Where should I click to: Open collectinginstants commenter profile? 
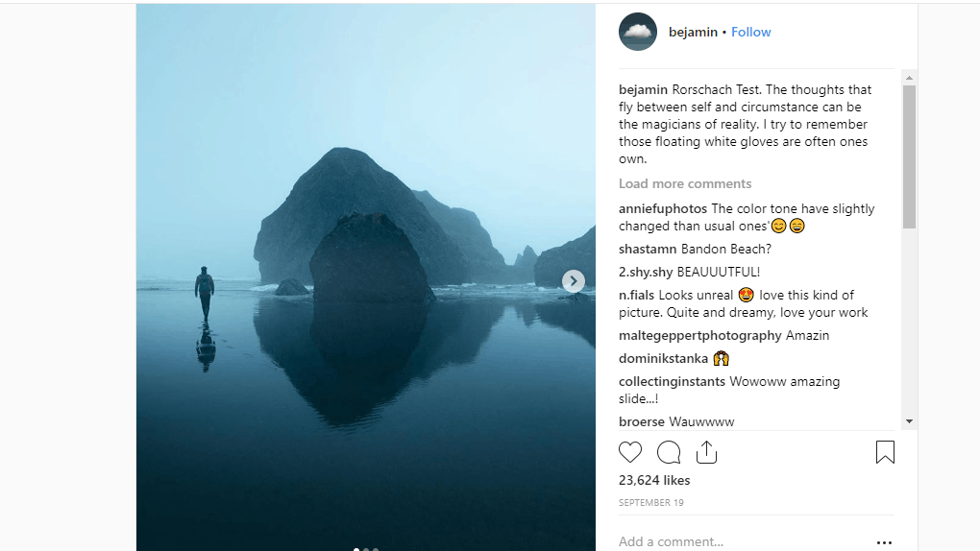[672, 381]
